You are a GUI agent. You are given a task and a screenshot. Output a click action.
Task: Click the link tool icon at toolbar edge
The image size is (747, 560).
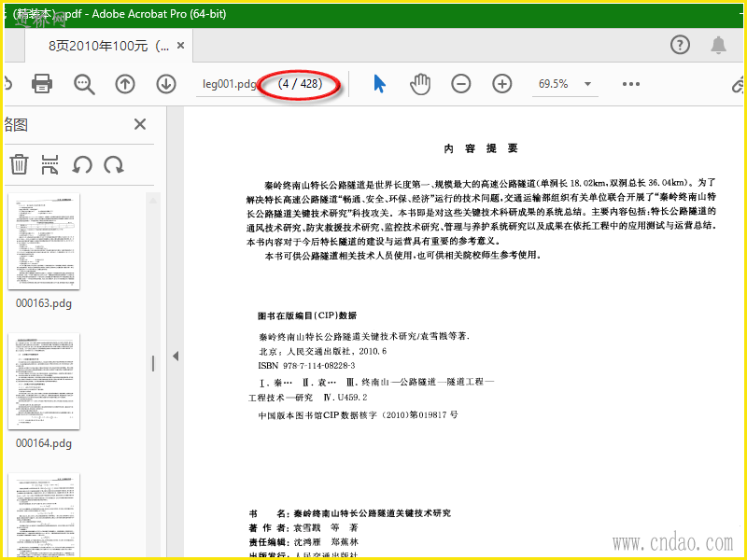pyautogui.click(x=738, y=85)
